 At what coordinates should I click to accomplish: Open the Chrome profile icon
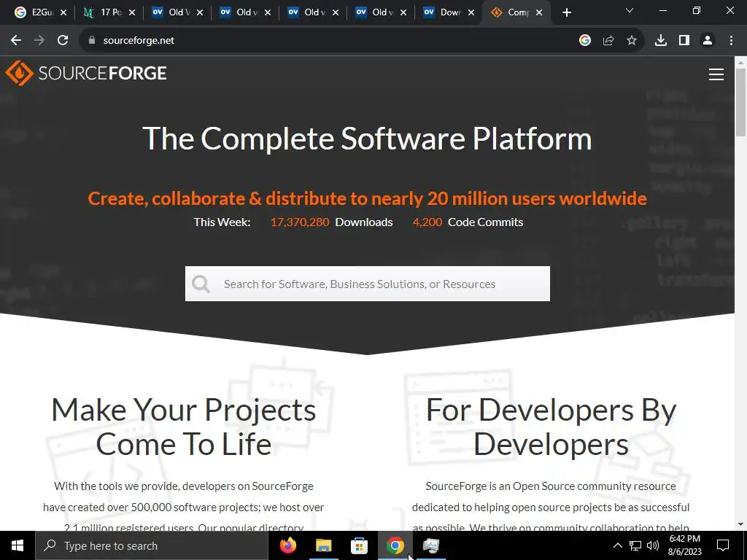tap(708, 41)
